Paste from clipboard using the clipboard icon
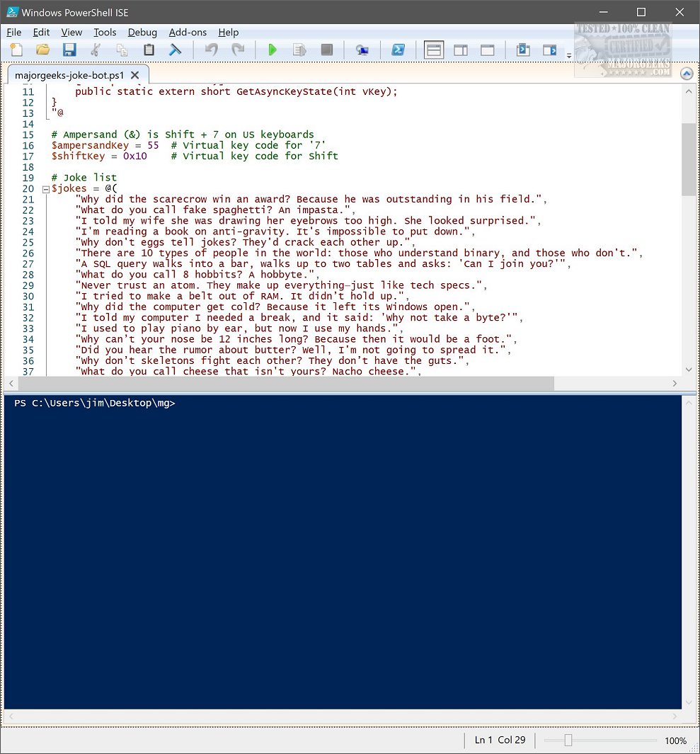700x754 pixels. pos(149,50)
